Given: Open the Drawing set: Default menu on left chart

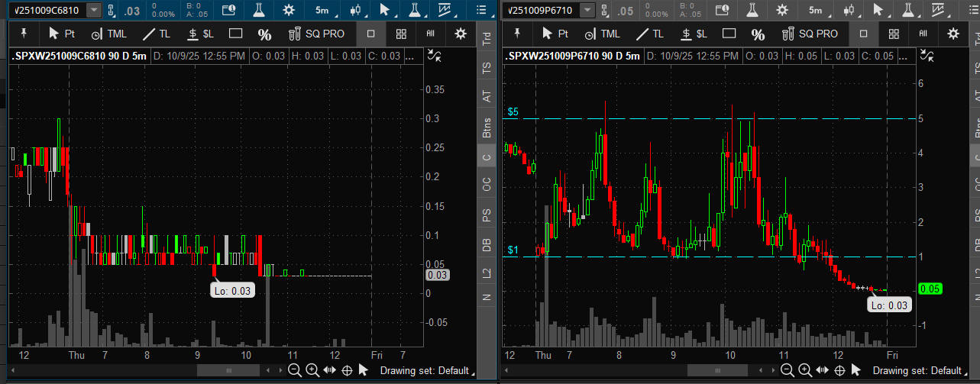Looking at the screenshot, I should pyautogui.click(x=425, y=370).
